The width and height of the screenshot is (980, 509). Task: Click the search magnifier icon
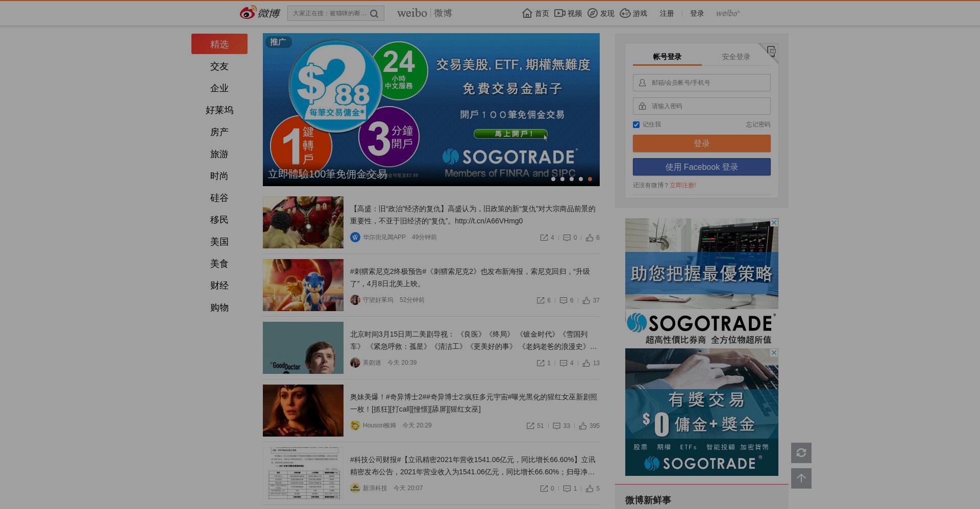point(374,14)
